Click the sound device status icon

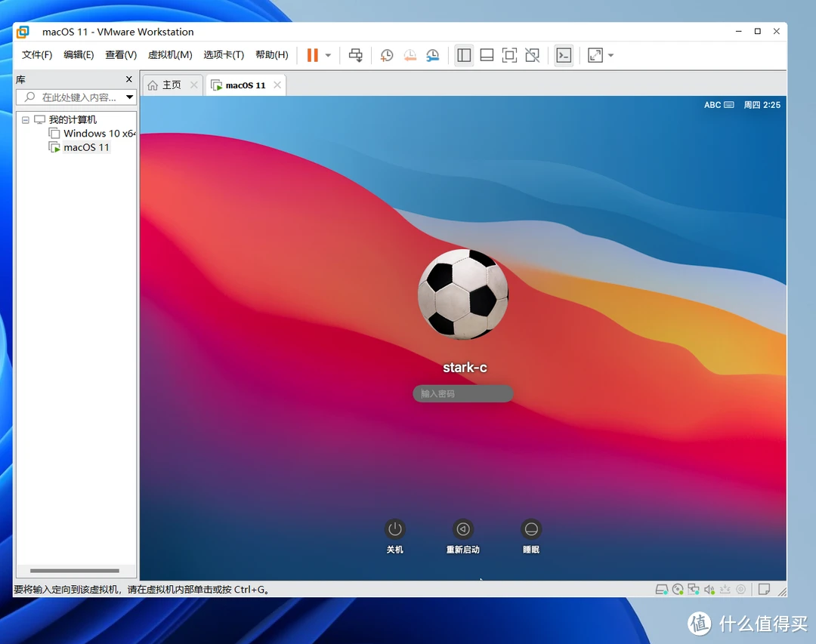click(x=709, y=589)
